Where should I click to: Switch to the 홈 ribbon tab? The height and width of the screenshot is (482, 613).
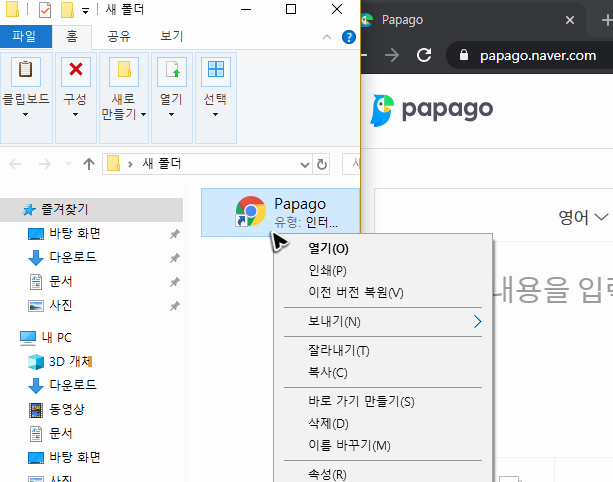(x=72, y=36)
